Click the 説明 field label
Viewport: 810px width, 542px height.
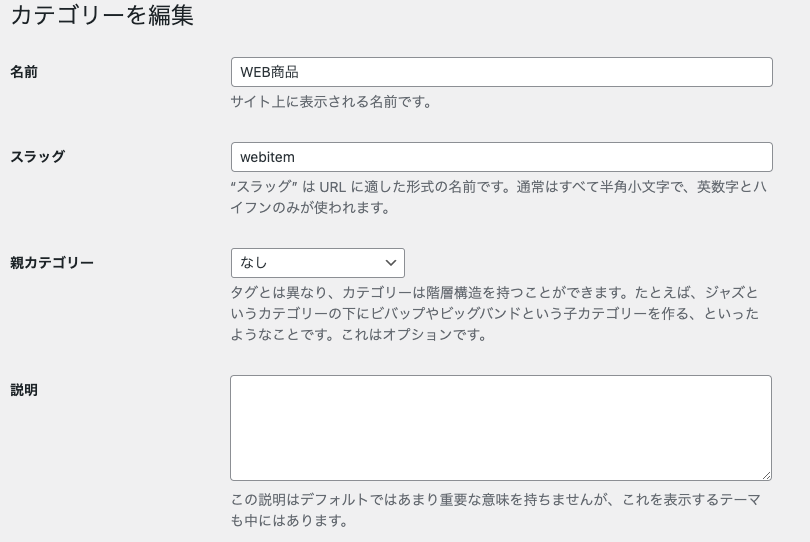[24, 390]
